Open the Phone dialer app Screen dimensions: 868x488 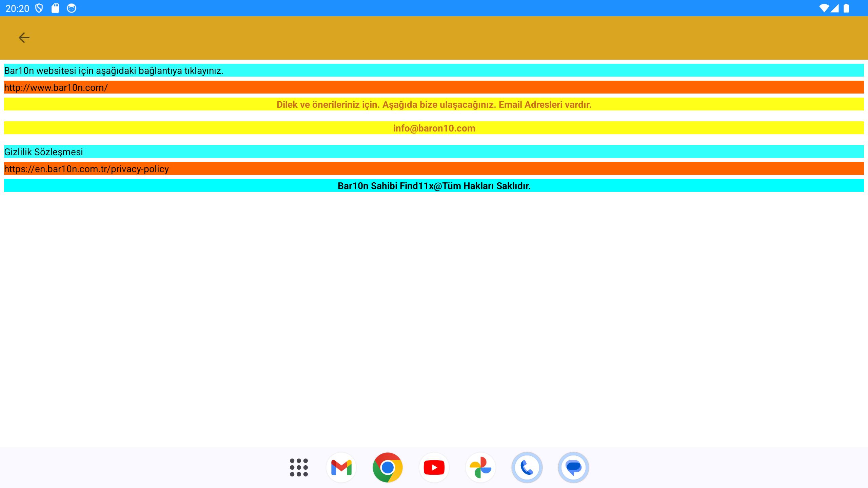tap(527, 467)
